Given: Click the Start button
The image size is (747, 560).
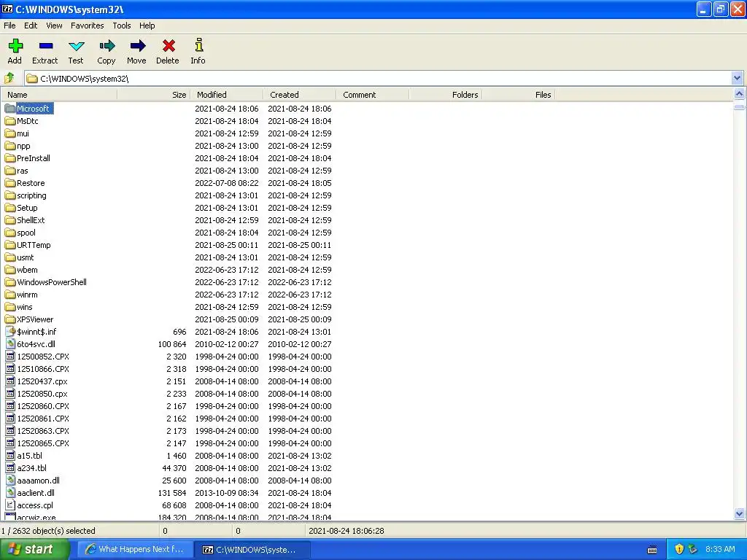Looking at the screenshot, I should pyautogui.click(x=34, y=549).
